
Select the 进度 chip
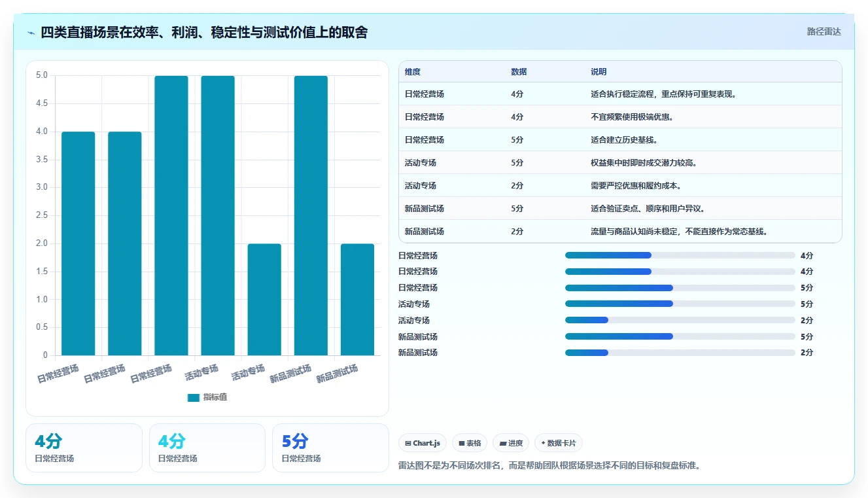511,443
